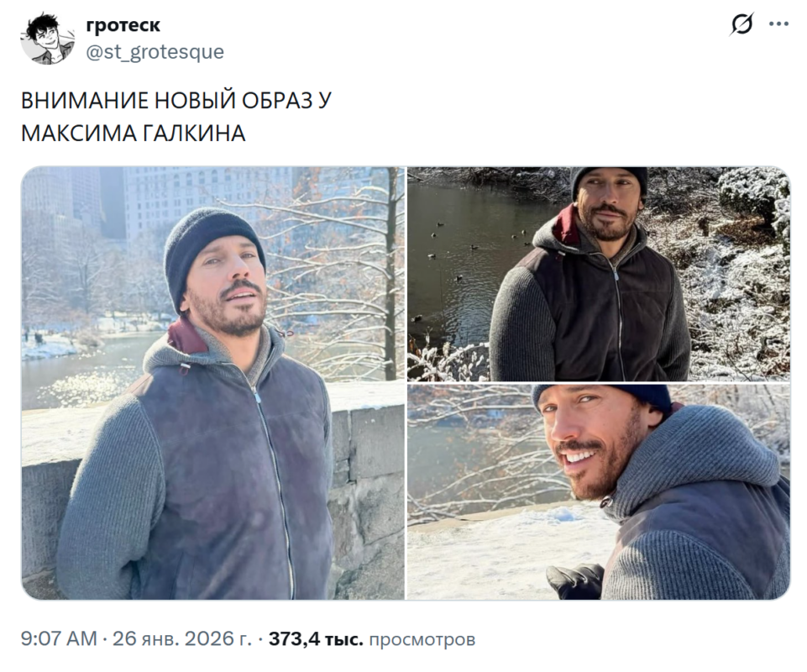The width and height of the screenshot is (807, 672).
Task: Open the three-dot more options menu
Action: click(778, 24)
